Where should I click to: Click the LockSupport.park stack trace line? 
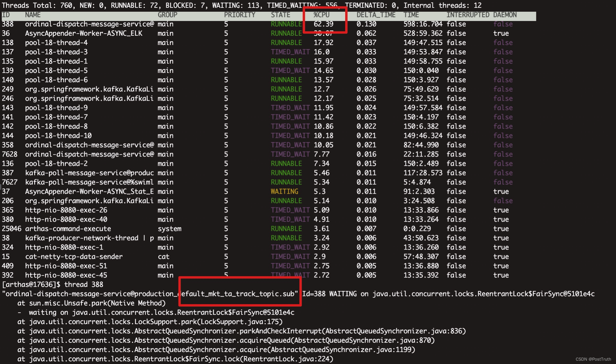coord(150,322)
